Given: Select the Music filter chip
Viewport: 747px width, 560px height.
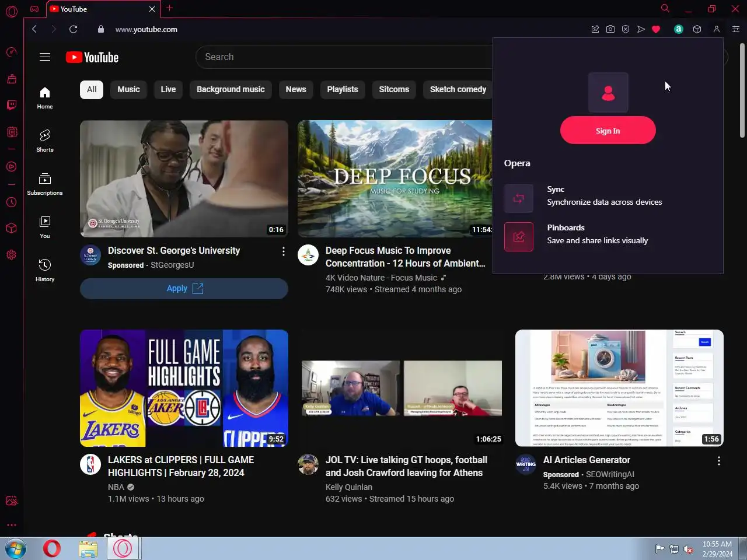Looking at the screenshot, I should coord(128,89).
